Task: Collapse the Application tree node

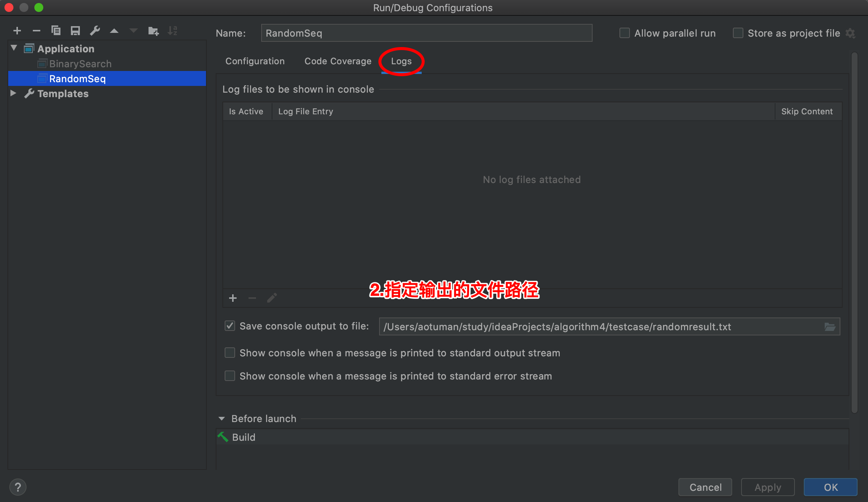Action: click(x=14, y=48)
